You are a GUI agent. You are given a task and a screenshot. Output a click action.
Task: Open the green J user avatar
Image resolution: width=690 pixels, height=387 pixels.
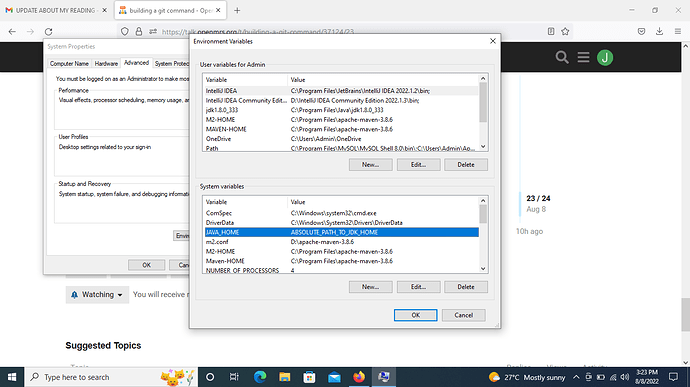point(605,58)
